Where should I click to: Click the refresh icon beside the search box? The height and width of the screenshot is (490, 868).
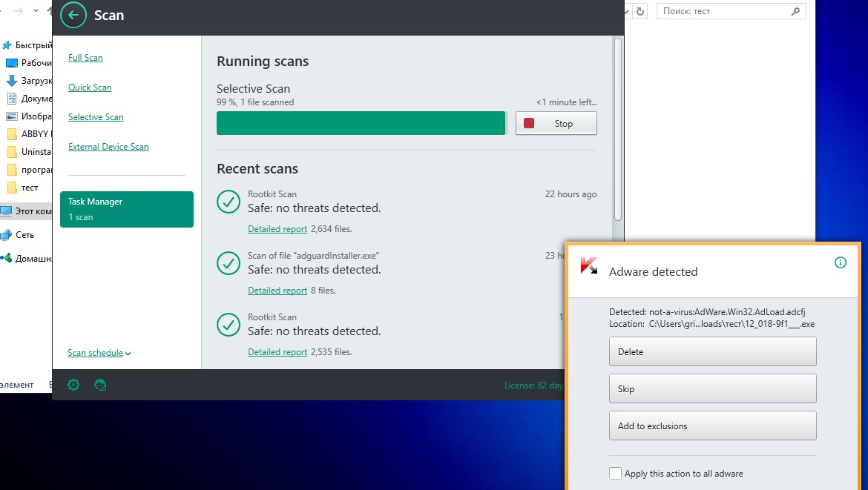[641, 12]
